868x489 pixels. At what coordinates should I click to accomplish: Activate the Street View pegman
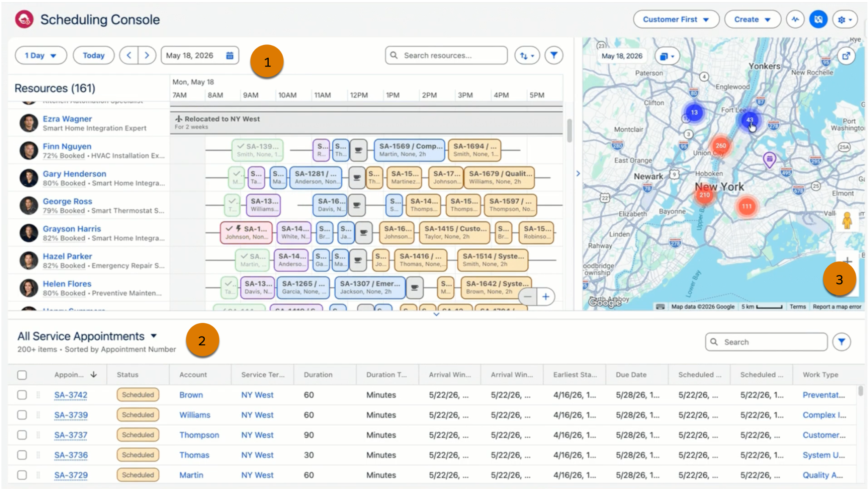coord(847,220)
